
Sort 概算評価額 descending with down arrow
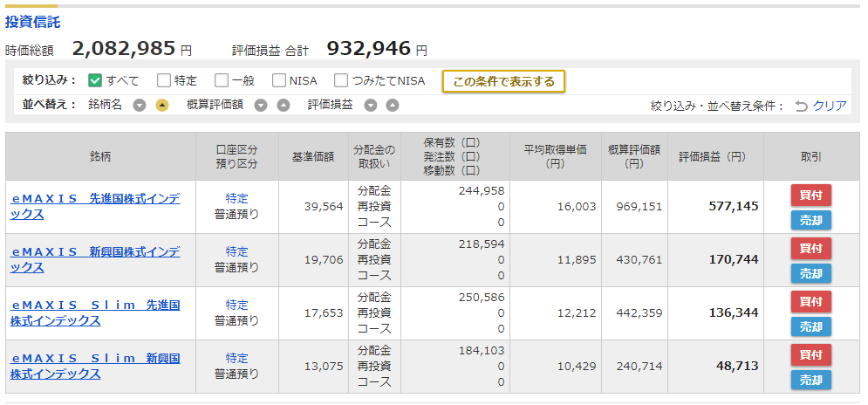click(261, 106)
